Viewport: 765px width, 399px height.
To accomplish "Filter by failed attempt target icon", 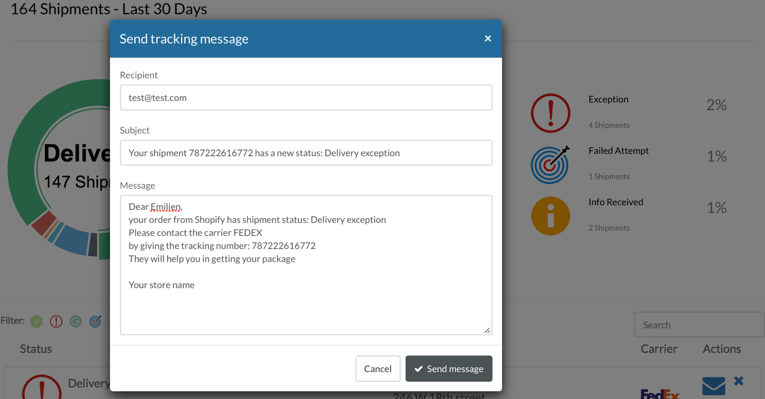I will pyautogui.click(x=95, y=321).
